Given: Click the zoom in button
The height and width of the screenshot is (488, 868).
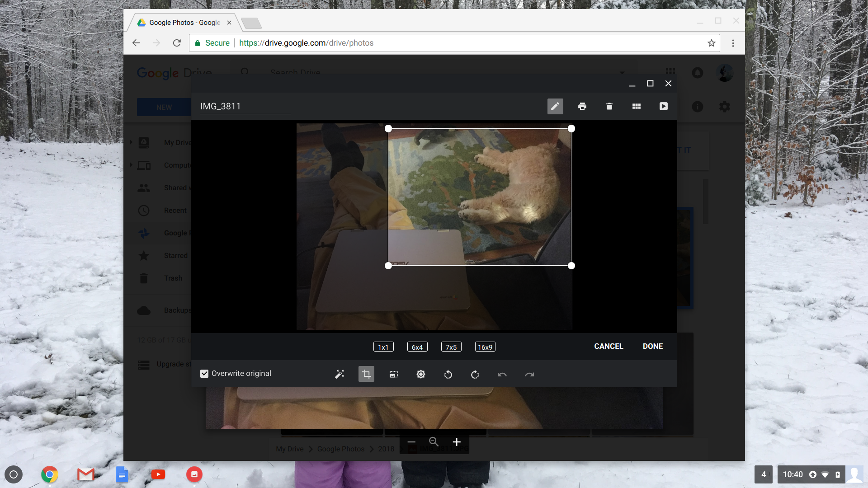Looking at the screenshot, I should (x=456, y=441).
